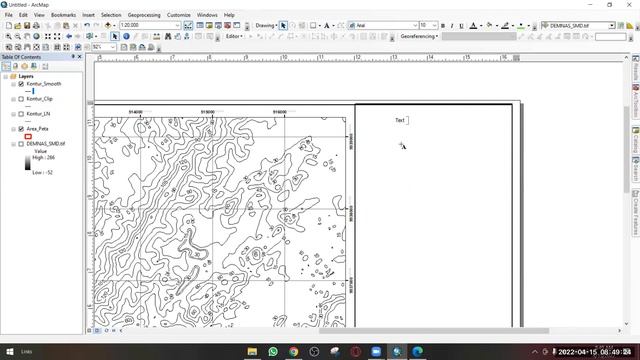Apply Bold text formatting

[x=443, y=26]
